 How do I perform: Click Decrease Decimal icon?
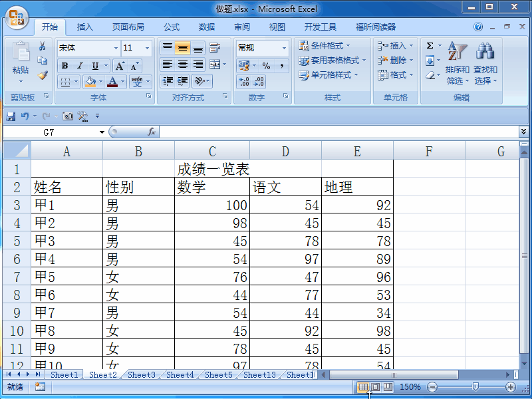[x=259, y=82]
